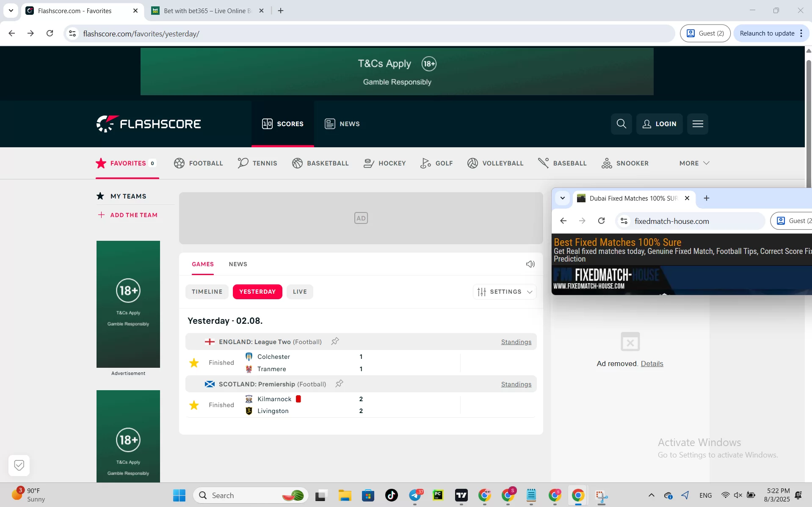
Task: Open the SETTINGS dropdown
Action: (x=505, y=292)
